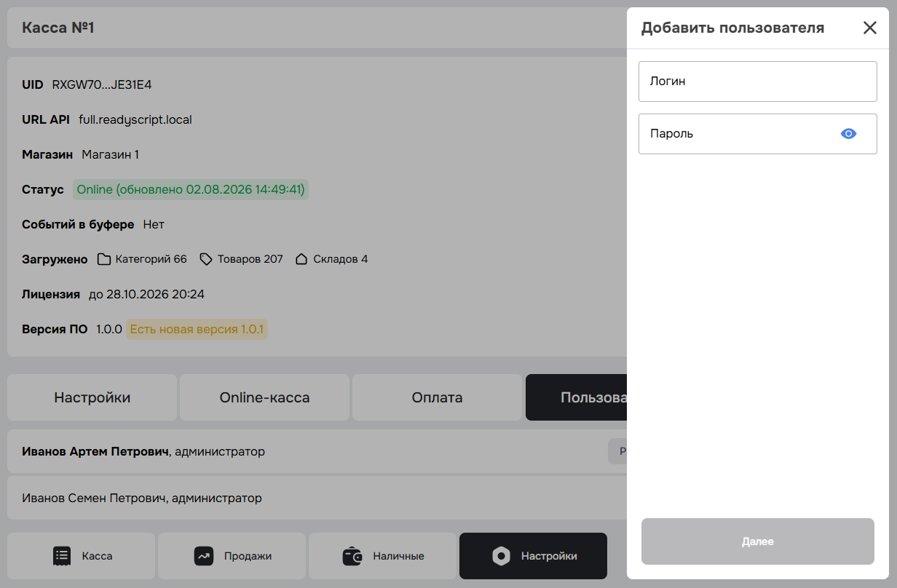The height and width of the screenshot is (588, 897).
Task: Open Продажи in bottom navigation
Action: click(x=232, y=556)
